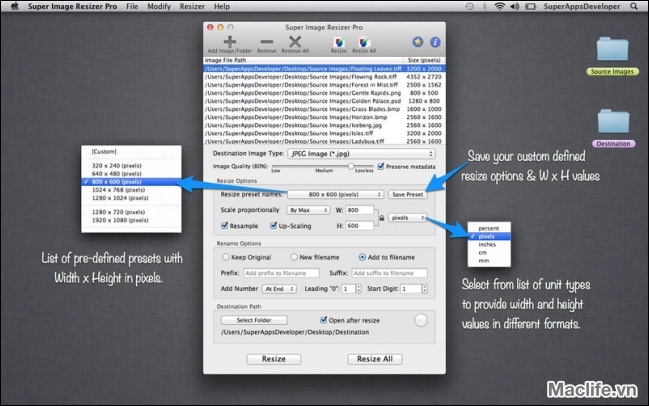Click the blue info icon in toolbar
Viewport: 649px width, 406px height.
pos(435,42)
